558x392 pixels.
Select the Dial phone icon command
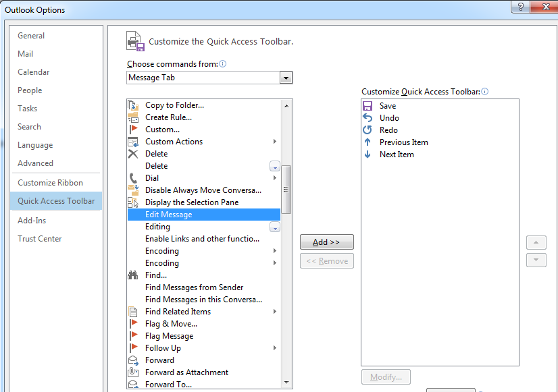[133, 177]
